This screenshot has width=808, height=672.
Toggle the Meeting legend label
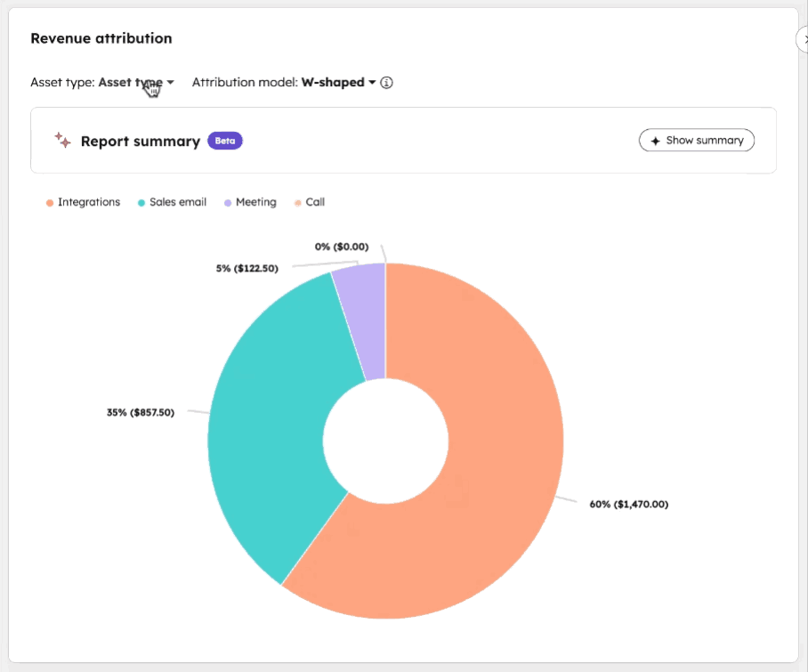[256, 202]
